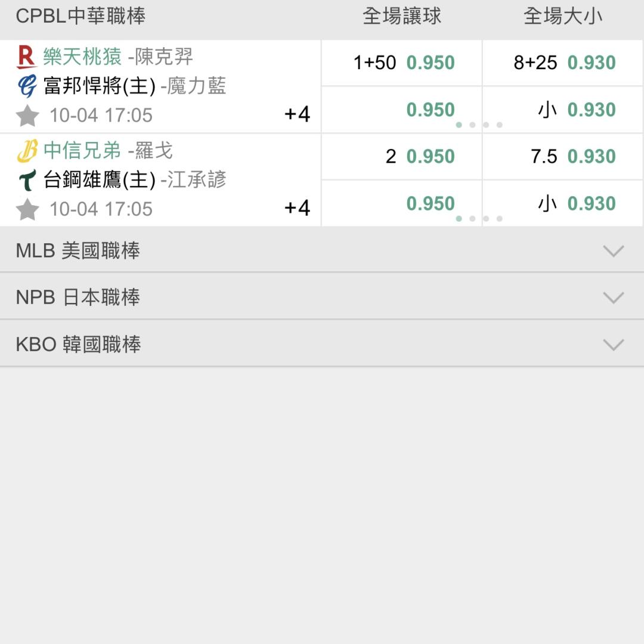The width and height of the screenshot is (644, 644).
Task: Click the Rakuten Monkeys team logo
Action: click(27, 57)
